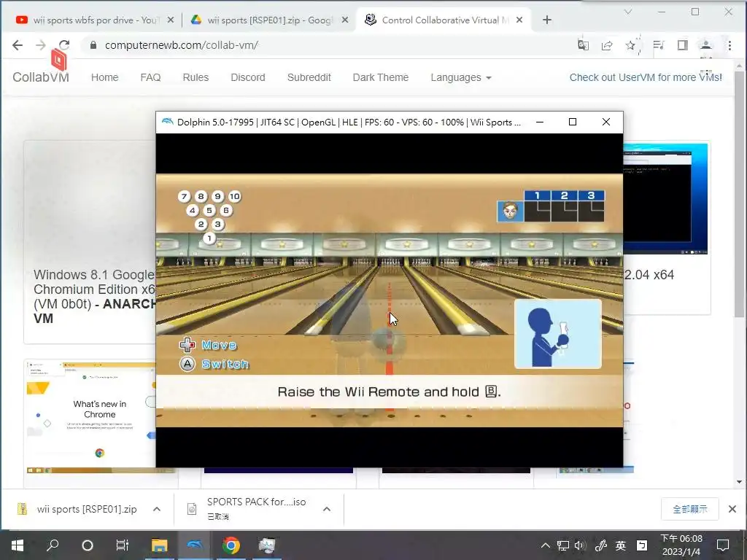Close the Google Drive zip tab

(x=345, y=20)
